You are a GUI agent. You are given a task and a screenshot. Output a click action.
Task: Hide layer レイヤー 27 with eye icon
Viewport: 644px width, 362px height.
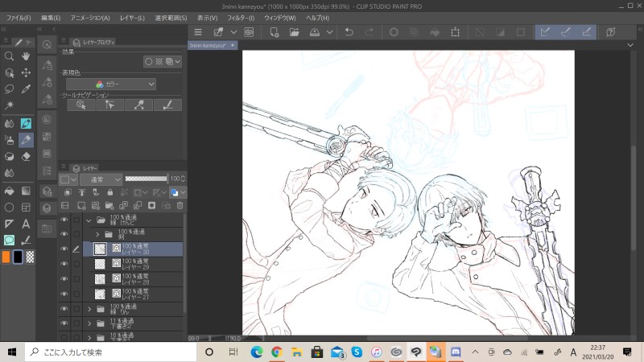pos(64,294)
